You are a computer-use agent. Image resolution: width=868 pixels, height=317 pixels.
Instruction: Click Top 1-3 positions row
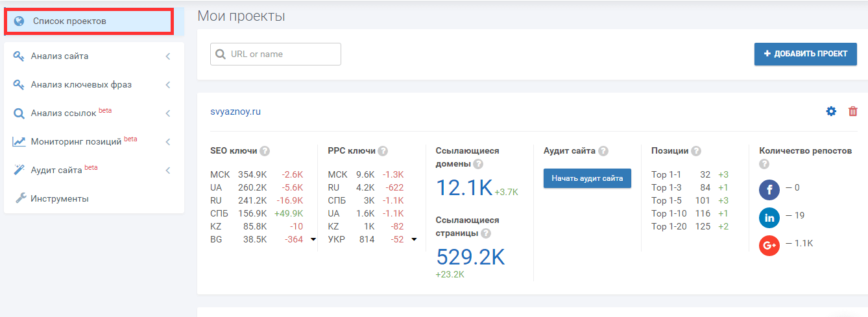[x=690, y=187]
